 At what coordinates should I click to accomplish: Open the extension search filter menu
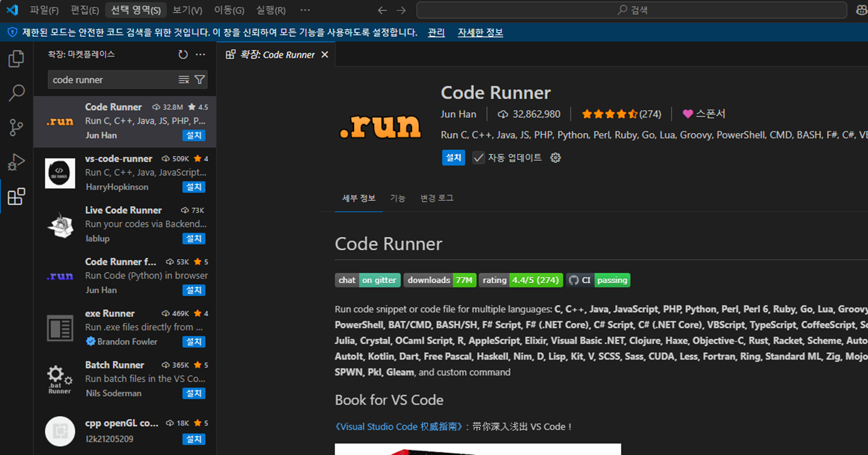tap(200, 80)
